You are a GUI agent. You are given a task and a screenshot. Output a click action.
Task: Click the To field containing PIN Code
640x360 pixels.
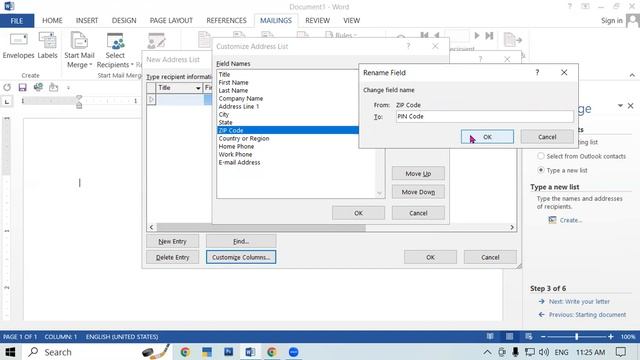[484, 116]
